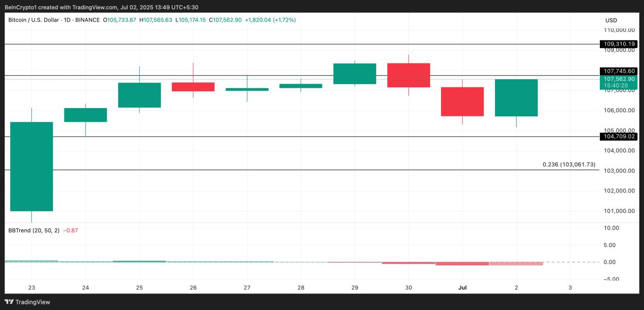
Task: Click the 3 date label on time axis
Action: [570, 288]
